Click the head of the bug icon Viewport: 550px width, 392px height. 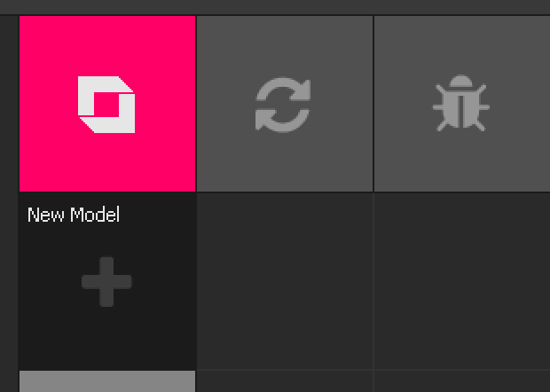click(x=461, y=81)
